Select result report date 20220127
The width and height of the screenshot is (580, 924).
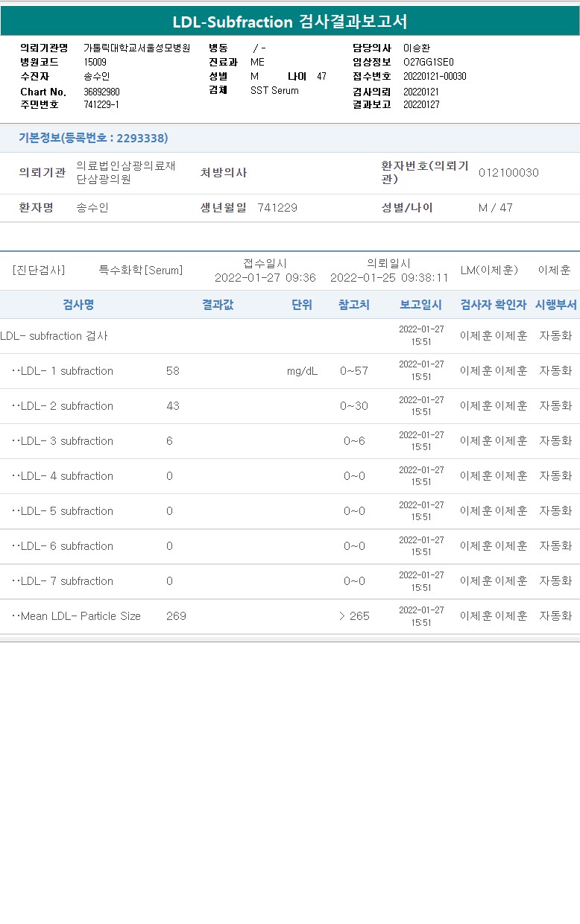click(421, 104)
